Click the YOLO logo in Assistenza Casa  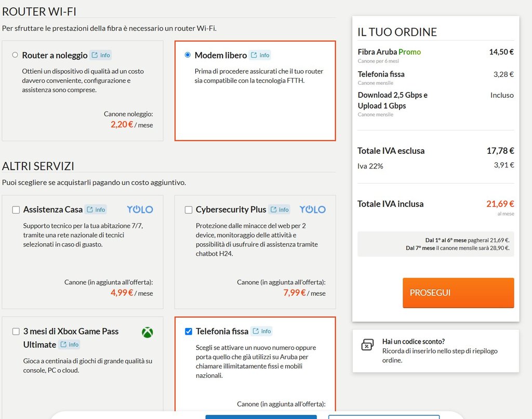[140, 209]
